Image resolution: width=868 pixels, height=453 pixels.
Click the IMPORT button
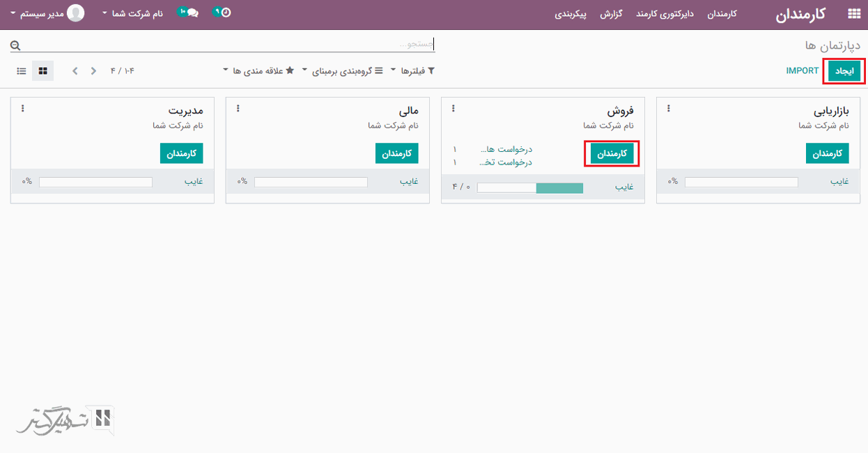pyautogui.click(x=803, y=71)
